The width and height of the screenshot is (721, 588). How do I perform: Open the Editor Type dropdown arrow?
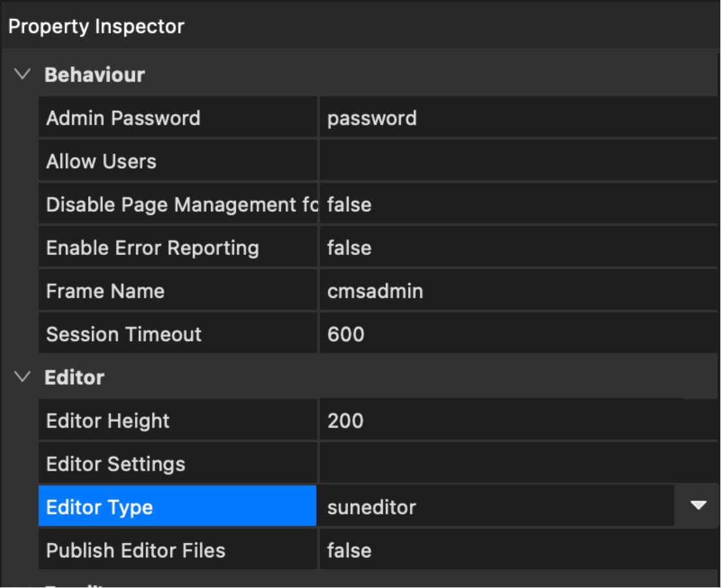[698, 506]
